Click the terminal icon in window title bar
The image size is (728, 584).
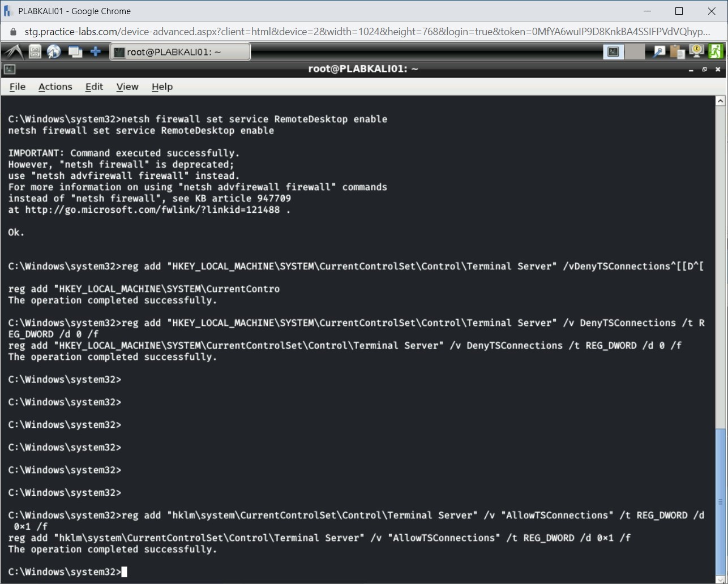click(x=9, y=70)
